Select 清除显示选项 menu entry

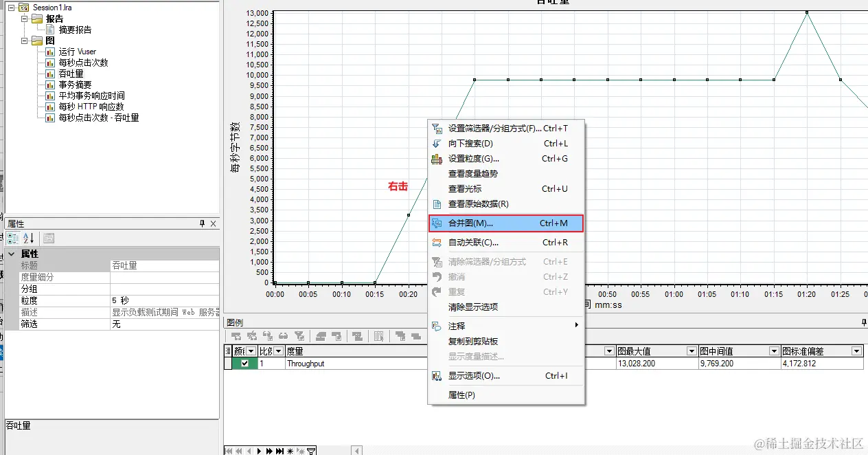pyautogui.click(x=506, y=307)
